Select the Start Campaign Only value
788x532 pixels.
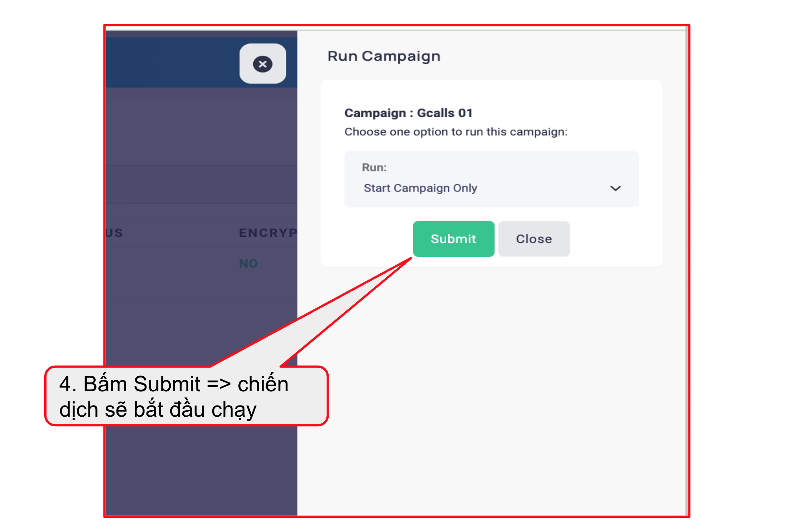(x=421, y=188)
